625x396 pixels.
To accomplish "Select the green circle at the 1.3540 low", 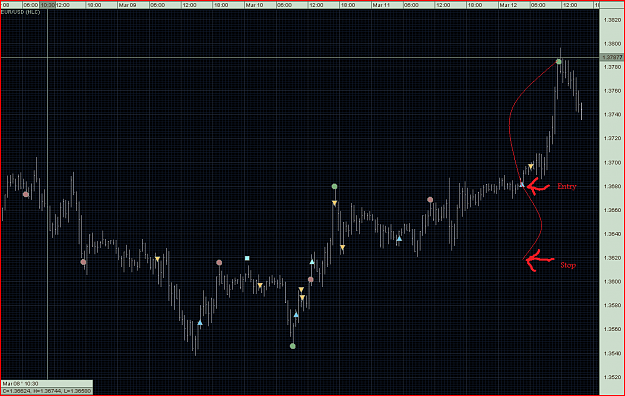I will click(293, 346).
